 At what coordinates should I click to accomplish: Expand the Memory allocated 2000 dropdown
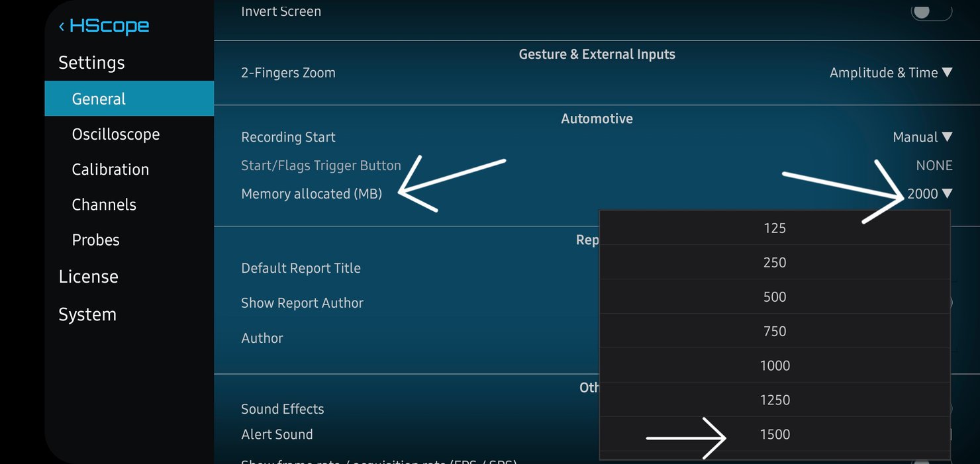point(929,194)
